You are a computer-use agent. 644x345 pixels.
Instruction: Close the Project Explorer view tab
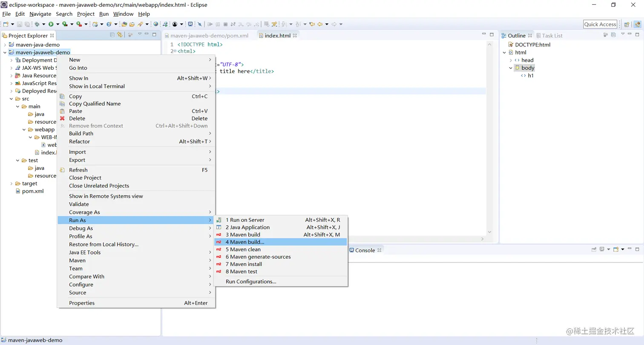(52, 35)
